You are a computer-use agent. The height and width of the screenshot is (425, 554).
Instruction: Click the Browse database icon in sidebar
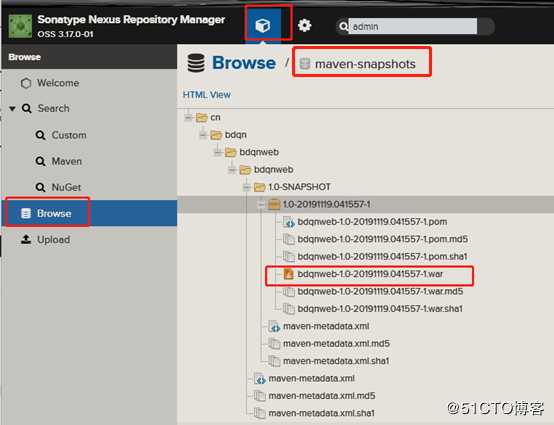click(26, 213)
